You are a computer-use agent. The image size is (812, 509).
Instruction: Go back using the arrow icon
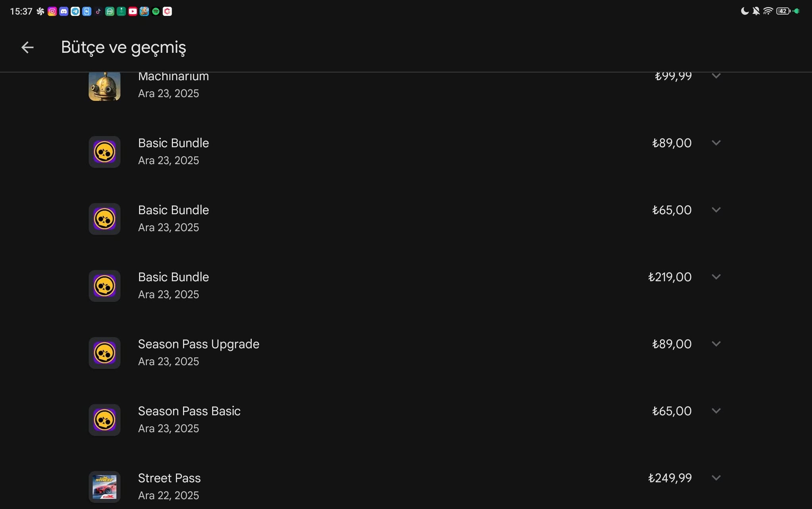point(27,48)
